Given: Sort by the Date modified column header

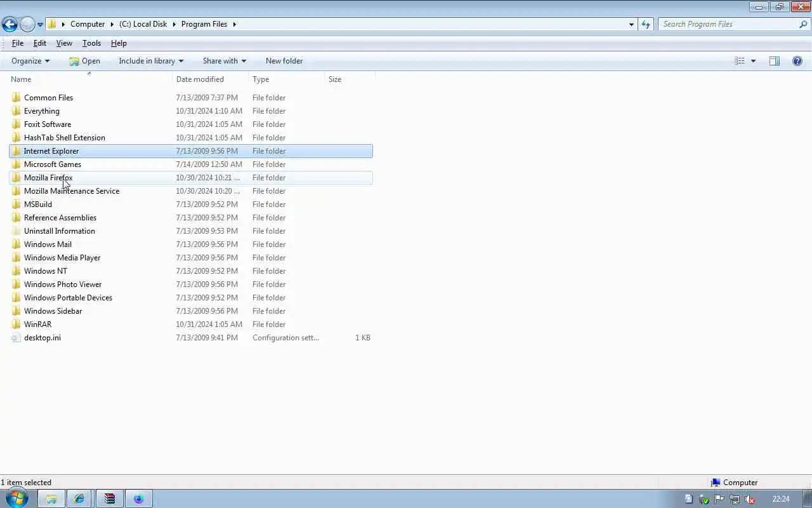Looking at the screenshot, I should [x=210, y=79].
